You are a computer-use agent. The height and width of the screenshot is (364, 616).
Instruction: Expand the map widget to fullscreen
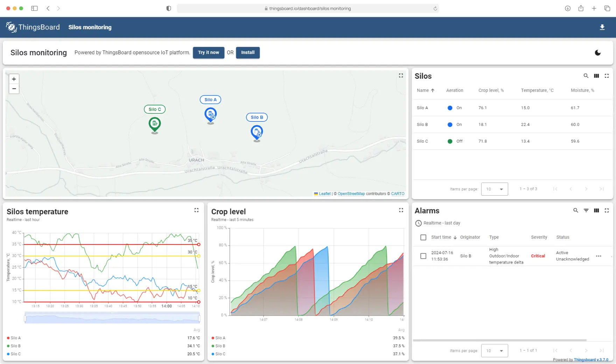click(x=401, y=76)
